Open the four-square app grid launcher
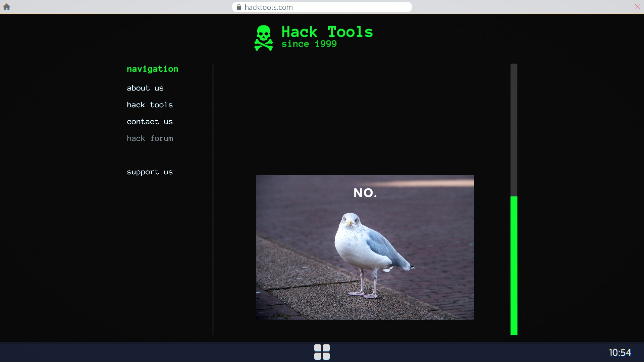 pyautogui.click(x=322, y=352)
